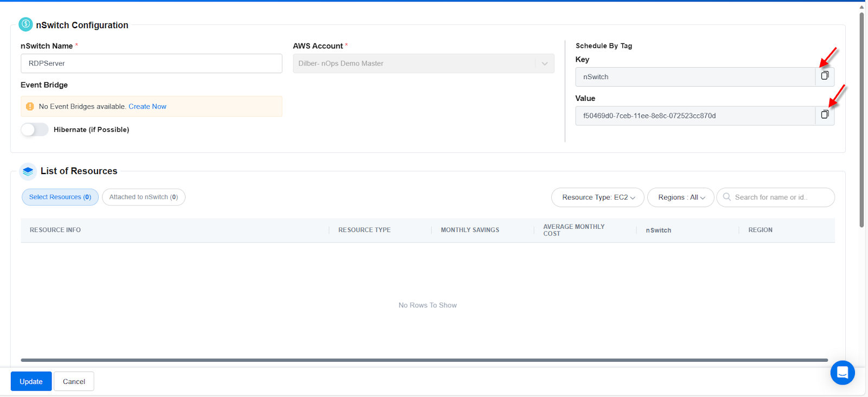Screen dimensions: 868x397
Task: Click the Update button
Action: 31,381
